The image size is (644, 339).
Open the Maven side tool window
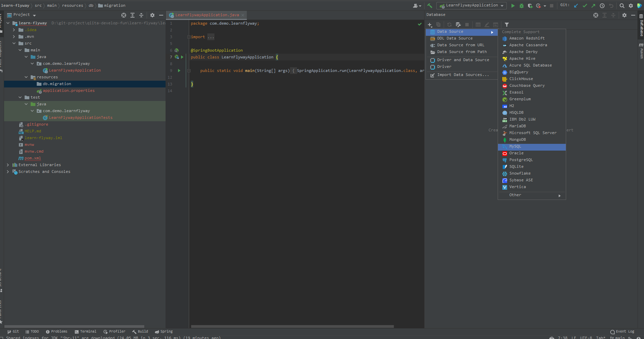[641, 51]
